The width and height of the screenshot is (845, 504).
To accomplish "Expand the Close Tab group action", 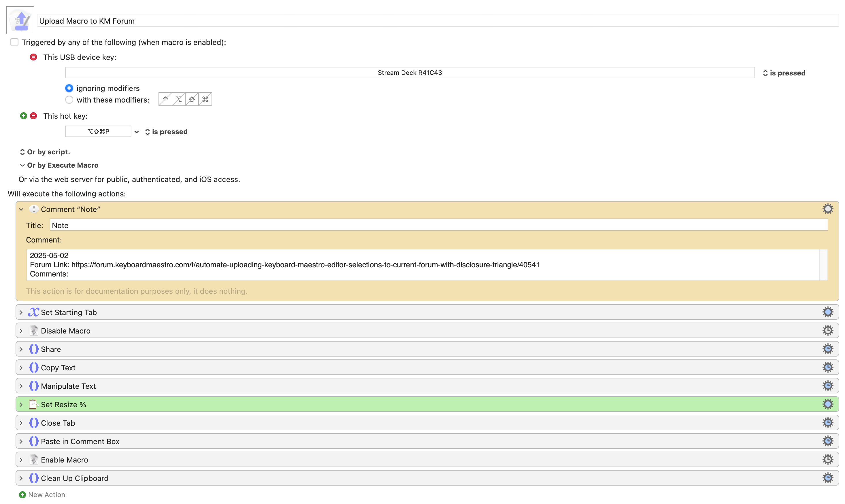I will [x=21, y=423].
